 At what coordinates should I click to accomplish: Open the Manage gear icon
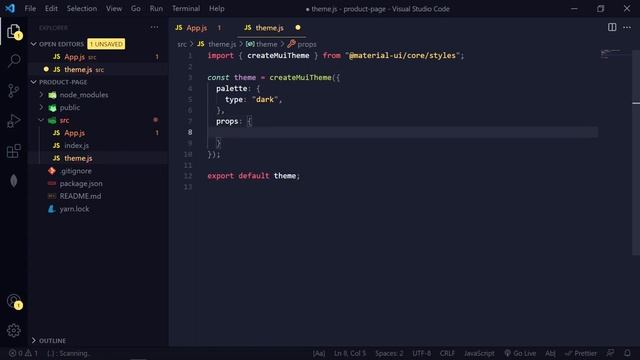click(14, 330)
